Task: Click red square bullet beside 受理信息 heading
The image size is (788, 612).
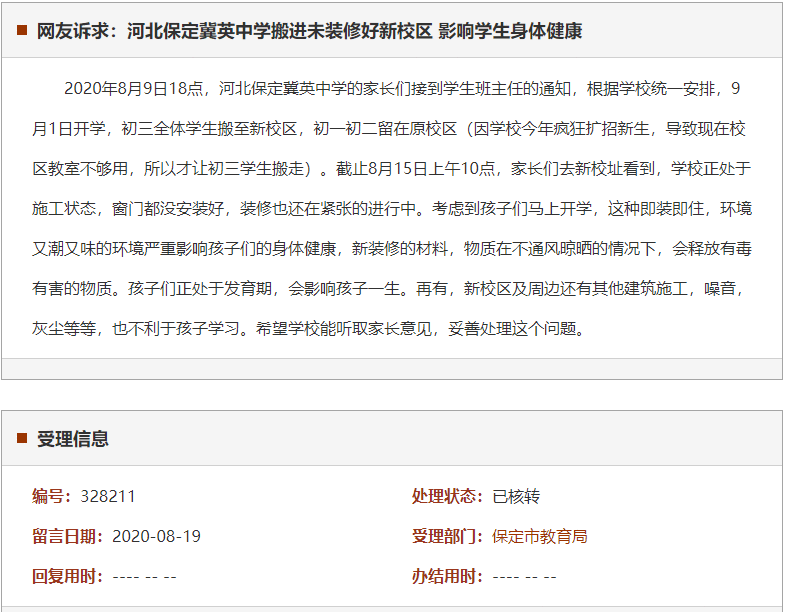Action: pyautogui.click(x=22, y=438)
